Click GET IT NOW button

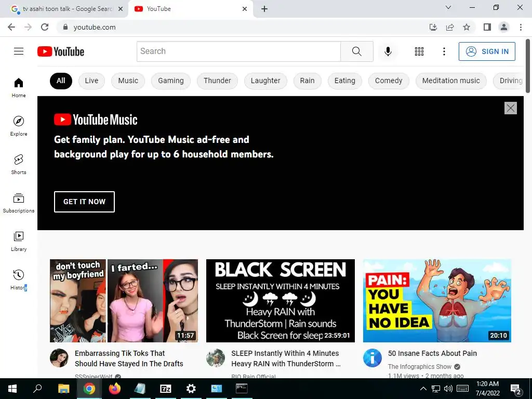(x=84, y=202)
